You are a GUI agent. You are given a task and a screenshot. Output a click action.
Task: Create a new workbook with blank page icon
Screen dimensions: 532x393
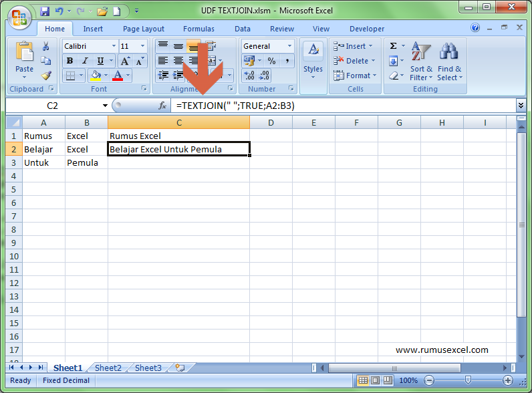pyautogui.click(x=117, y=11)
